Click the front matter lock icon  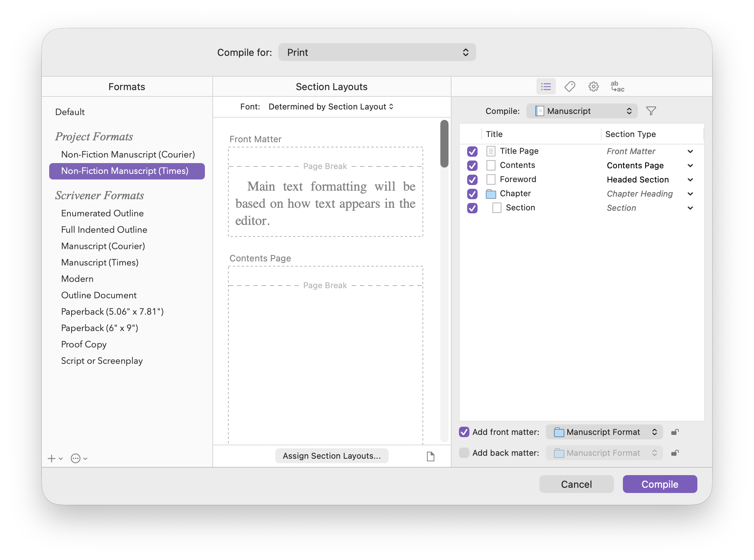point(675,432)
